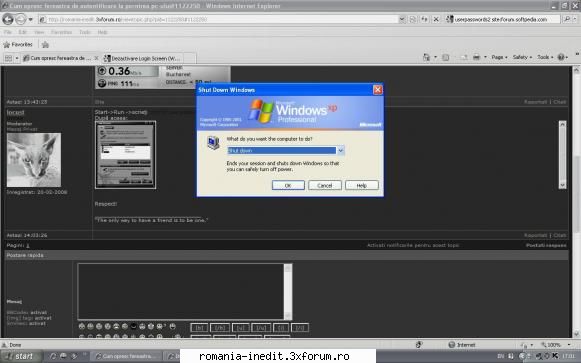This screenshot has height=363, width=581.
Task: Open the Page dropdown in command bar
Action: pos(499,57)
